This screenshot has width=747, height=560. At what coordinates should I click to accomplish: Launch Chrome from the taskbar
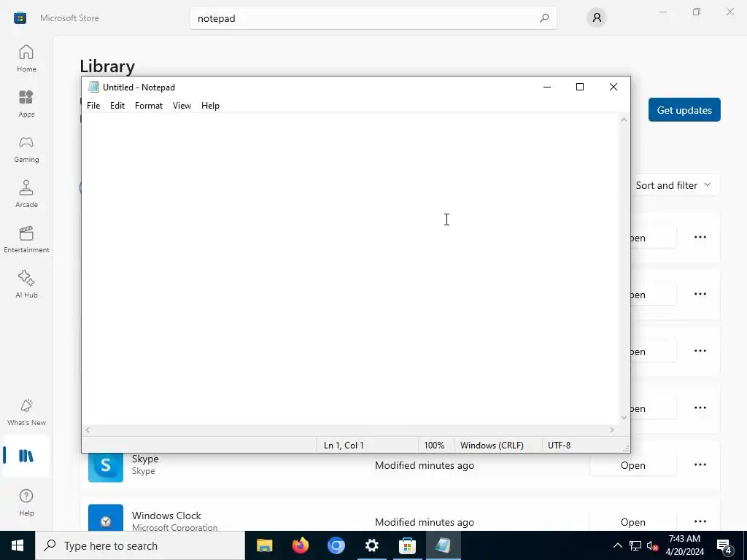point(336,545)
